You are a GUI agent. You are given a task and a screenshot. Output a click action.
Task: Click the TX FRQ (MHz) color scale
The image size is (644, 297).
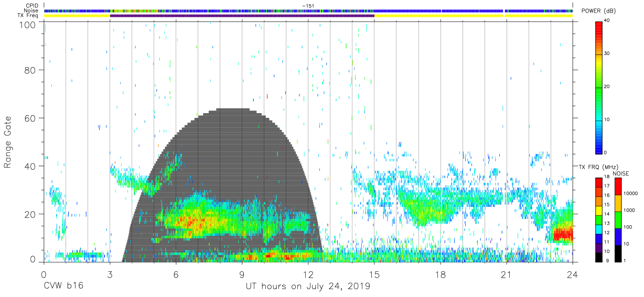point(599,219)
